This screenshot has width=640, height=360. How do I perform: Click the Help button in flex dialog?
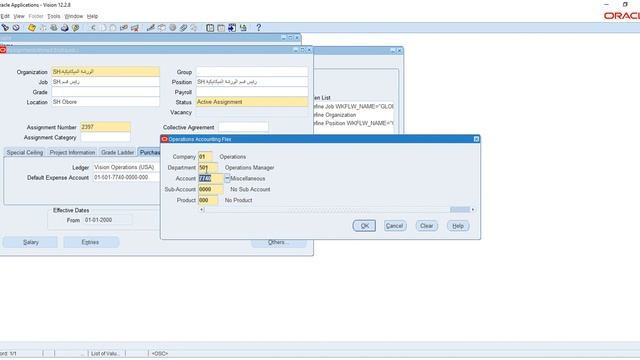(458, 226)
